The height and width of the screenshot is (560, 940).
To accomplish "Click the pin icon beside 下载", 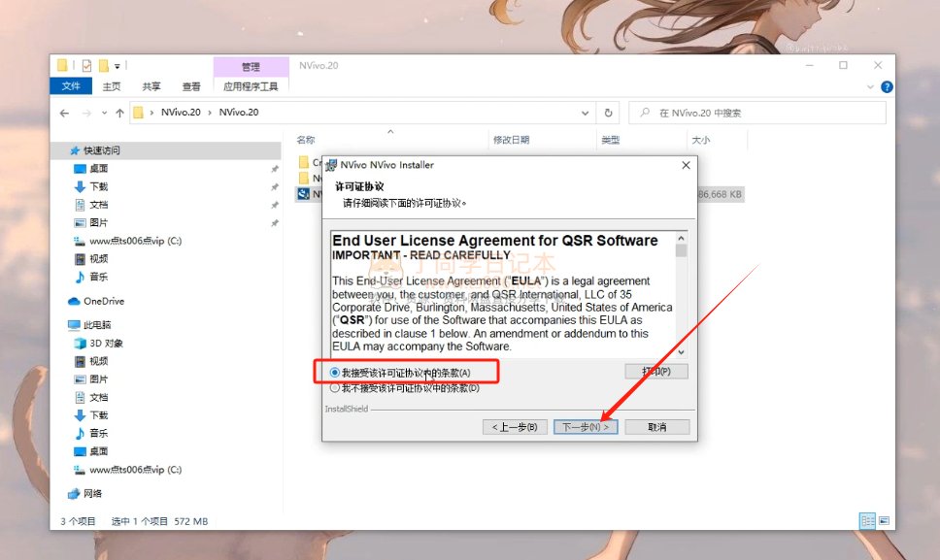I will coord(275,187).
